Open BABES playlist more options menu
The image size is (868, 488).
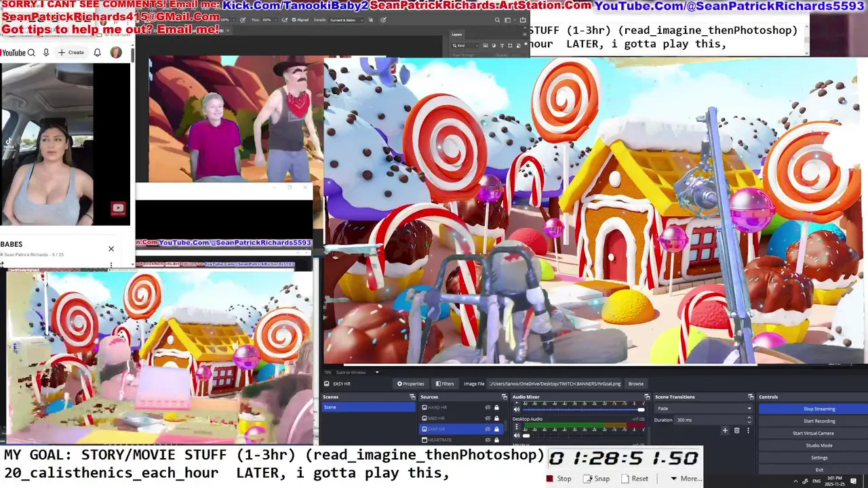(111, 265)
